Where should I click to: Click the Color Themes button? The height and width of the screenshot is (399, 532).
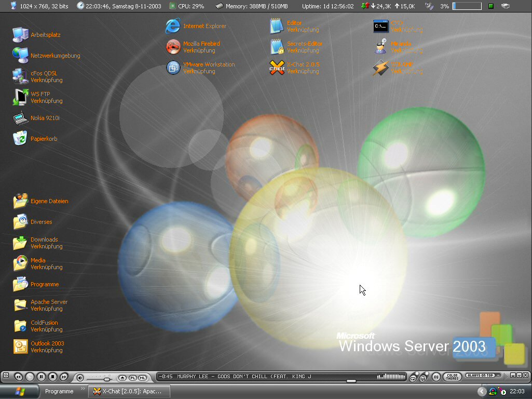click(453, 377)
